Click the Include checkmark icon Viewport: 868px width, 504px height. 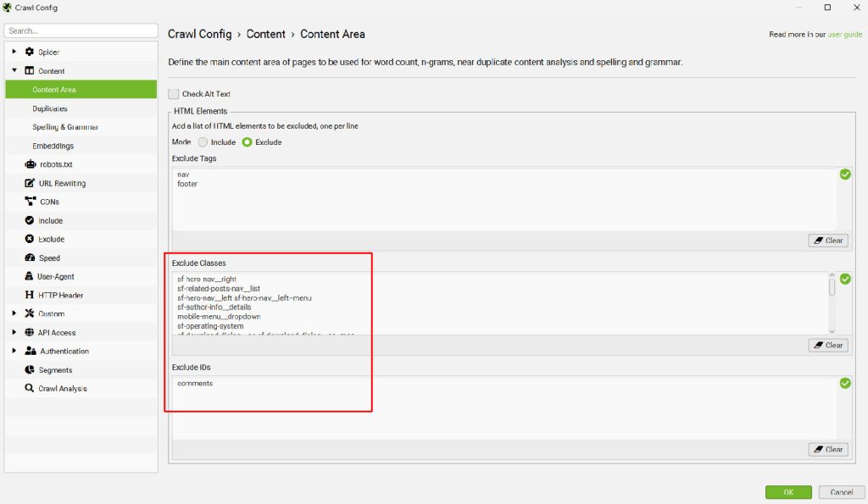[x=30, y=220]
